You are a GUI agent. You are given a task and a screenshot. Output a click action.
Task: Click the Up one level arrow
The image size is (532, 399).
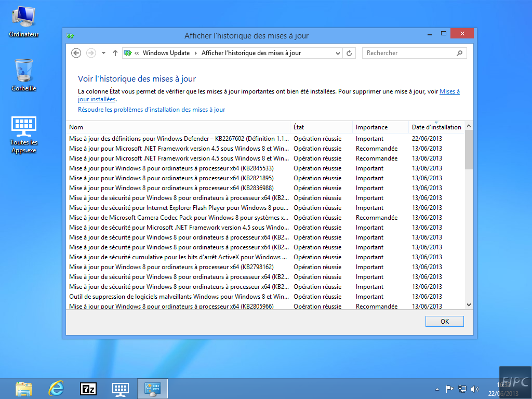click(115, 53)
